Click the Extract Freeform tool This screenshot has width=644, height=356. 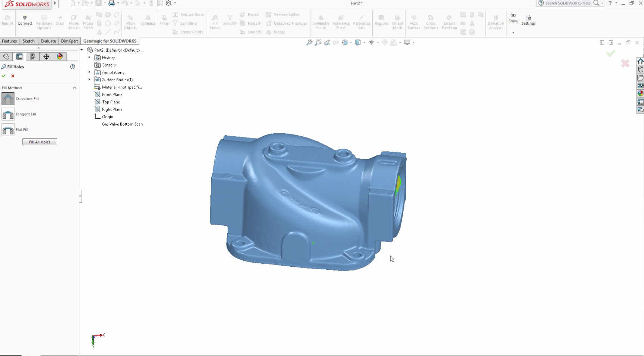tap(449, 22)
